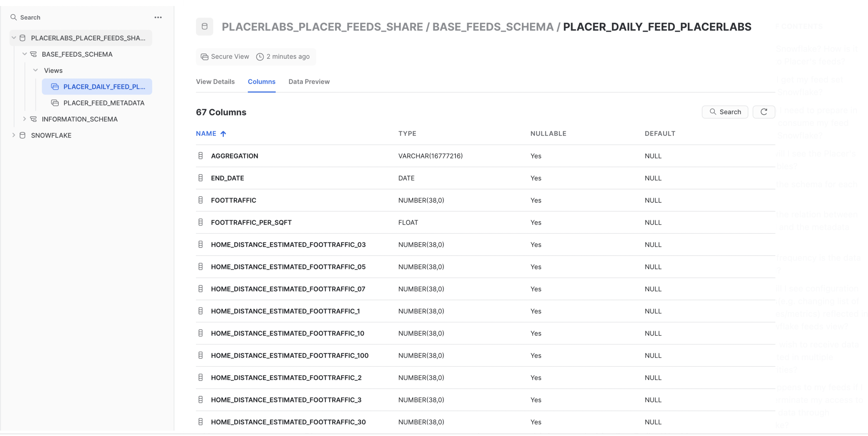Click the view icon beside PLACER_FEED_METADATA
Image resolution: width=868 pixels, height=436 pixels.
coord(55,103)
